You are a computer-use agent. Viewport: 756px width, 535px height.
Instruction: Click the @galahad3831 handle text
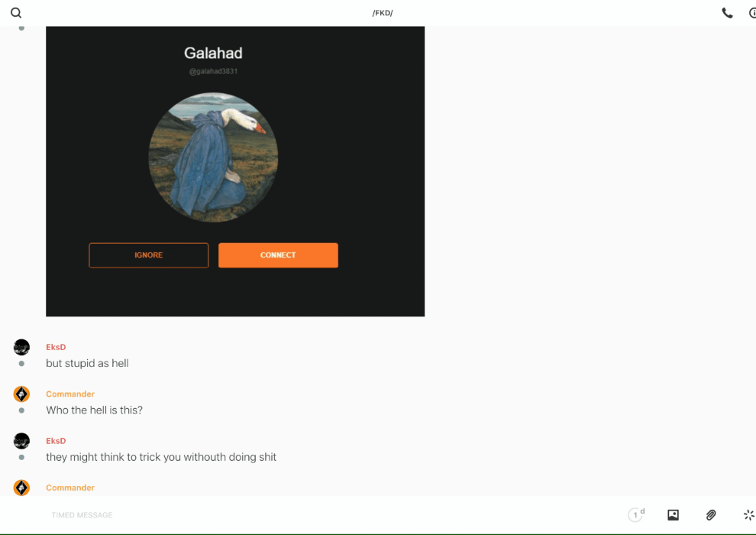213,71
